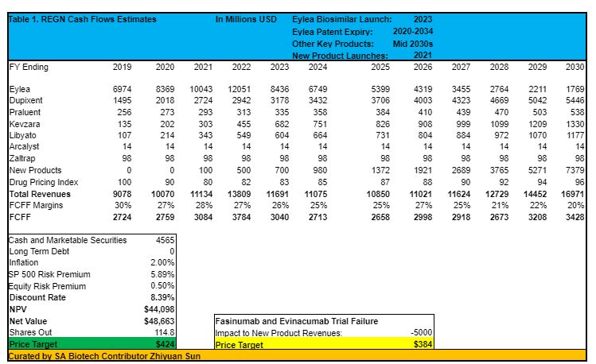596x364 pixels.
Task: Click the -5000 impact value
Action: coord(422,332)
